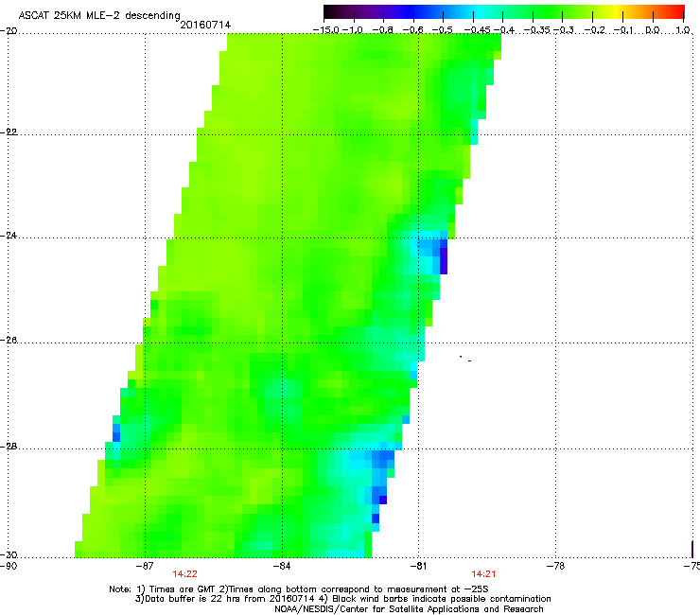
Task: Click the 0.0 color scale label
Action: 653,30
